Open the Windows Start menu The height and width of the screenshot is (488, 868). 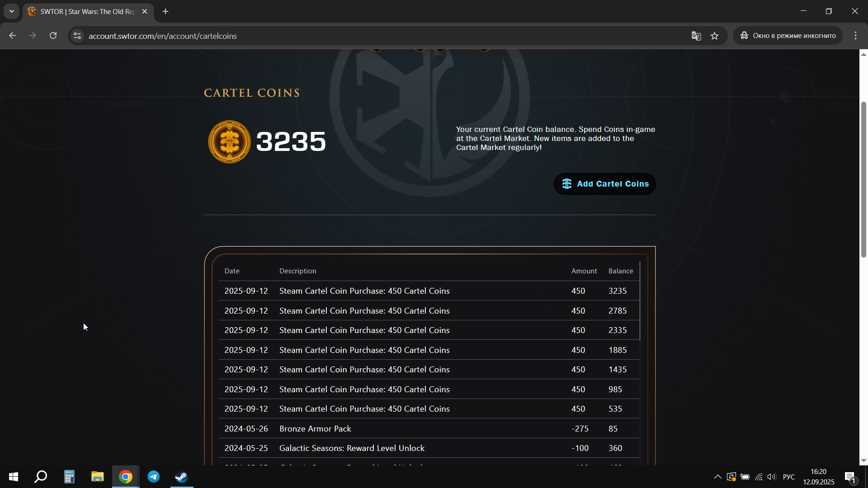click(14, 477)
